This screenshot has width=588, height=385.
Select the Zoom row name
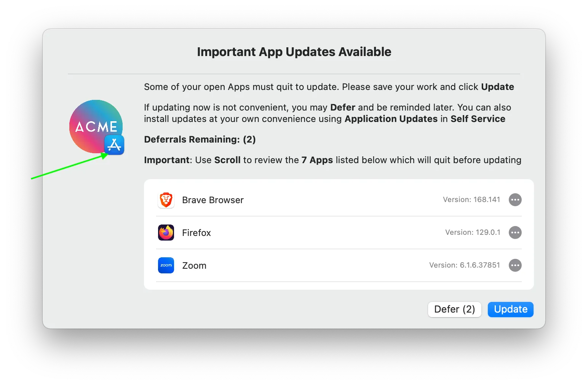[x=194, y=266]
